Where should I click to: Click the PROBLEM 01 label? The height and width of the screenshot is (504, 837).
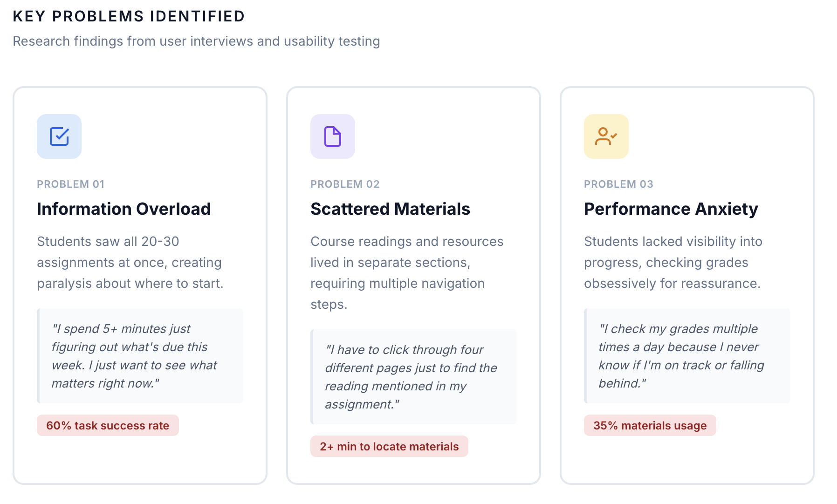[71, 184]
